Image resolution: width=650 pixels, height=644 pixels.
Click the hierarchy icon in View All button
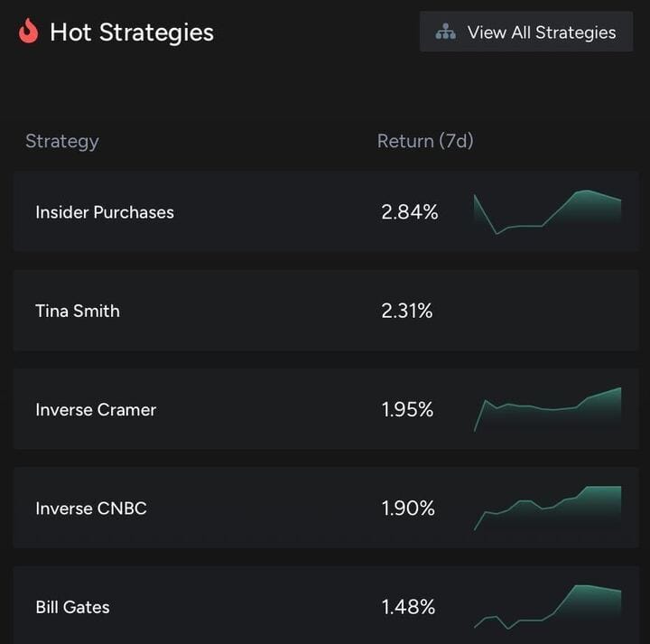(x=446, y=33)
